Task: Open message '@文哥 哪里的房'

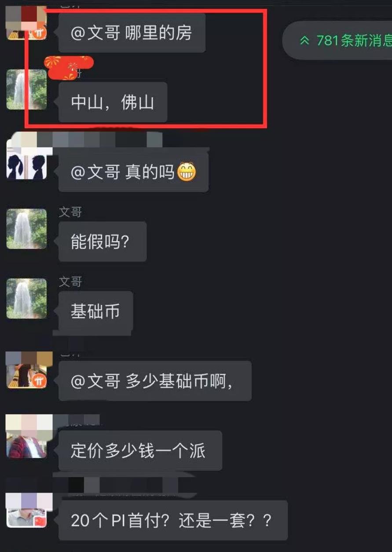Action: 132,33
